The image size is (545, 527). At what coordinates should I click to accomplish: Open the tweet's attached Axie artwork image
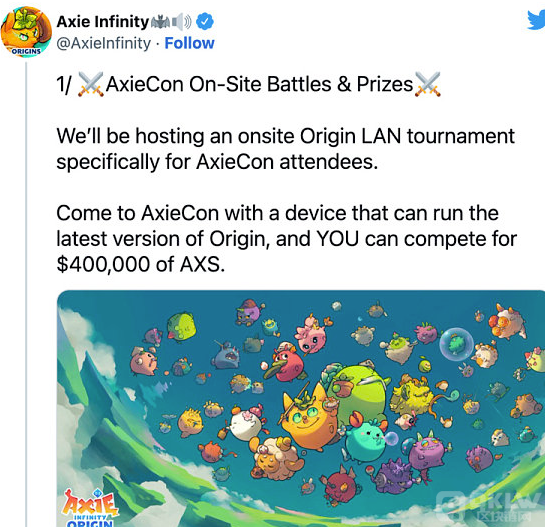pos(301,408)
